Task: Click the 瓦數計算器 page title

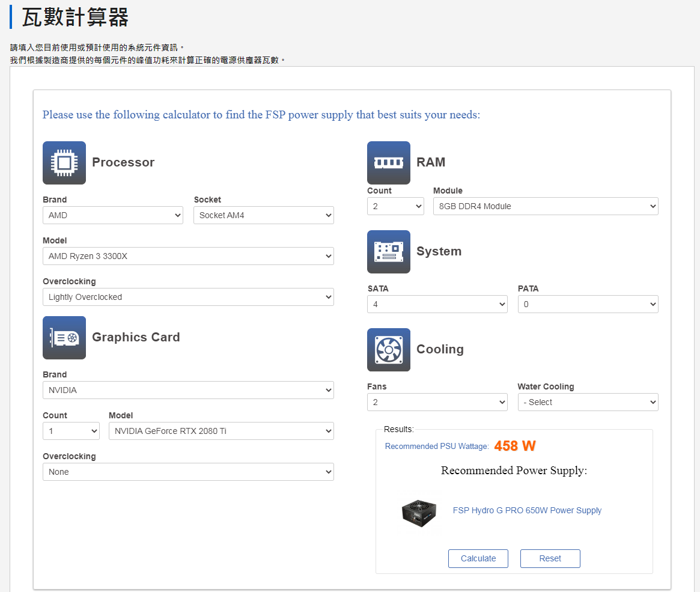Action: click(76, 17)
